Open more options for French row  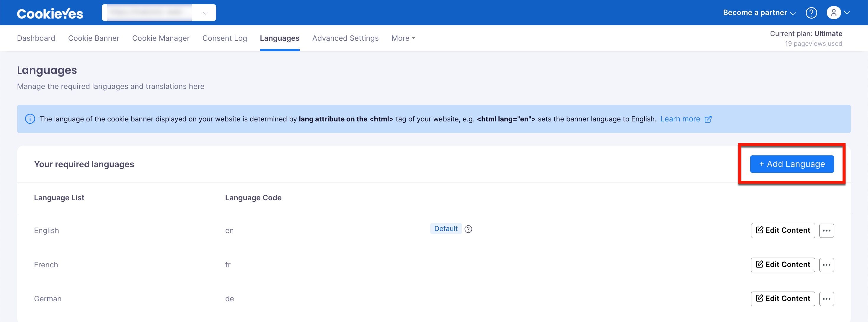coord(826,265)
